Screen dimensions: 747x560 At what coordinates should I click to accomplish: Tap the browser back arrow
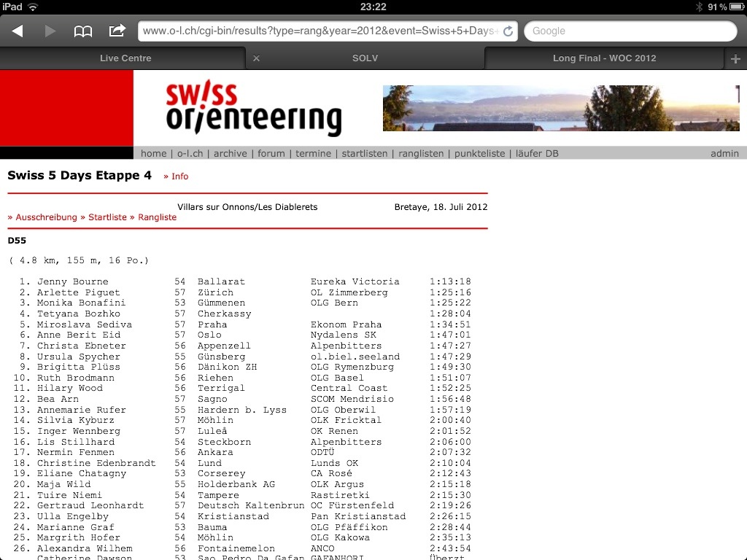(18, 31)
